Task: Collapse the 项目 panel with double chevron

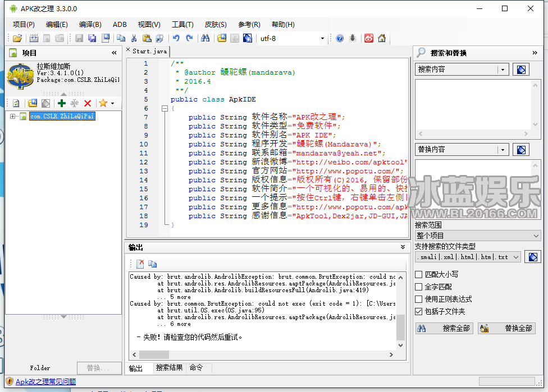Action: coord(115,53)
